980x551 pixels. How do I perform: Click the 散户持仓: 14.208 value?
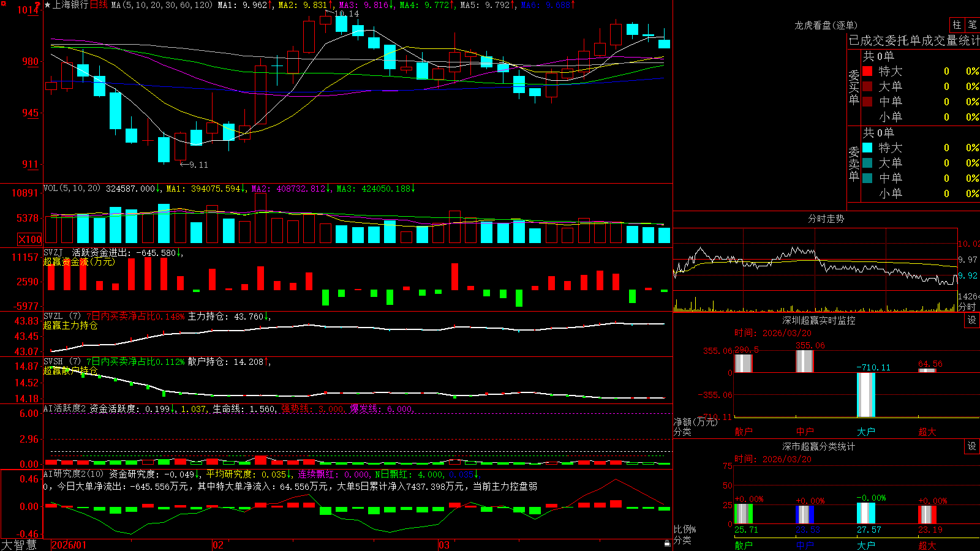tap(225, 362)
